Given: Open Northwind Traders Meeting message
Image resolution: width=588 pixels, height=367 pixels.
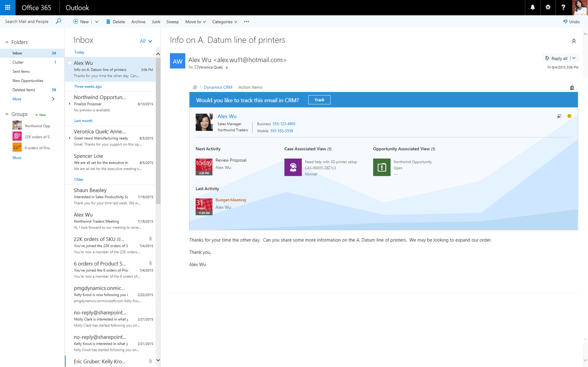Looking at the screenshot, I should pyautogui.click(x=110, y=221).
